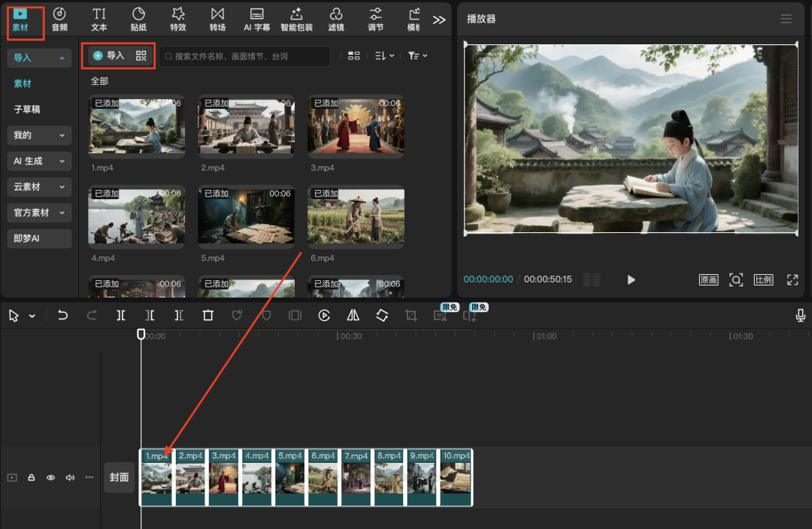Open the 特效 effects panel

coord(178,20)
